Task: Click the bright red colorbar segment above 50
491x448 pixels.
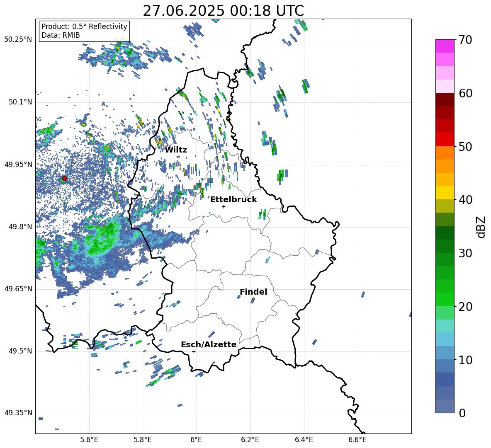Action: [445, 140]
